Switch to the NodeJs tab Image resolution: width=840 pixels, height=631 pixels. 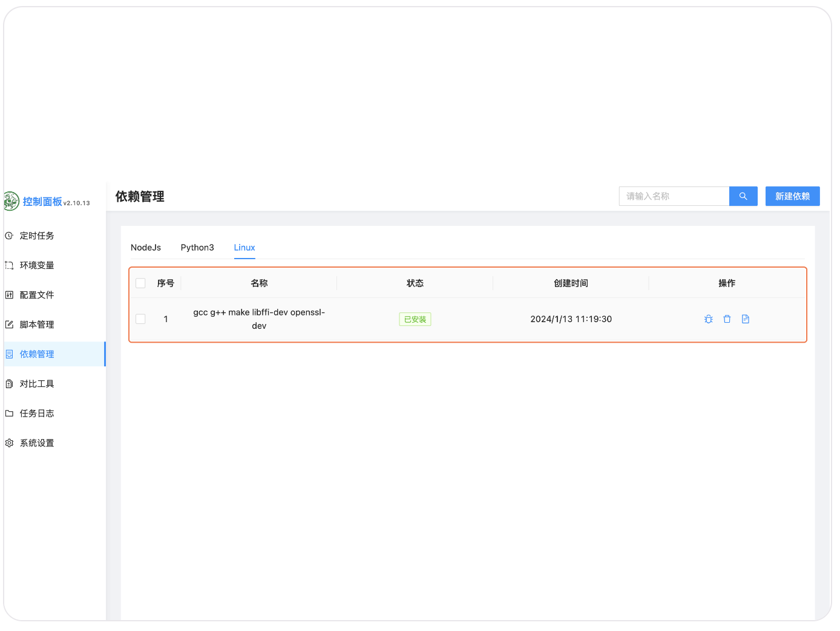click(x=146, y=248)
